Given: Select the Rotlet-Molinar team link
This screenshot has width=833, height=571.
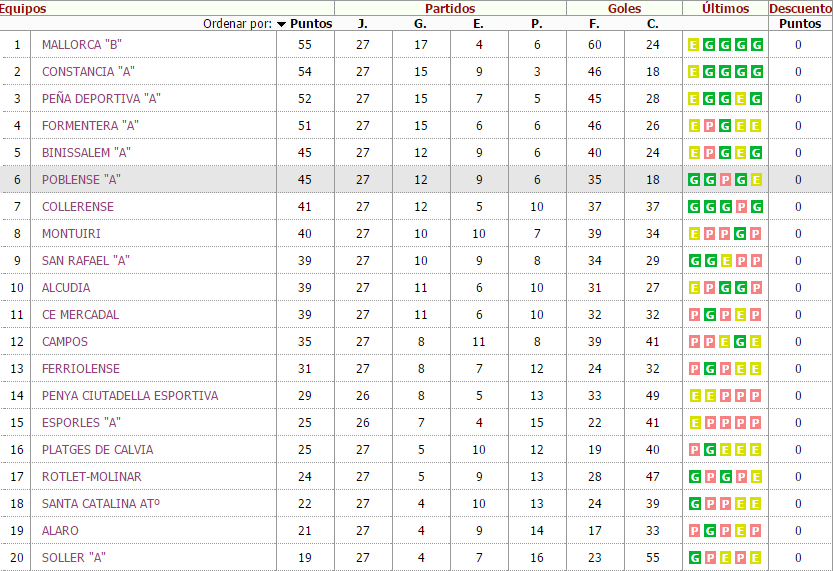Looking at the screenshot, I should tap(91, 477).
